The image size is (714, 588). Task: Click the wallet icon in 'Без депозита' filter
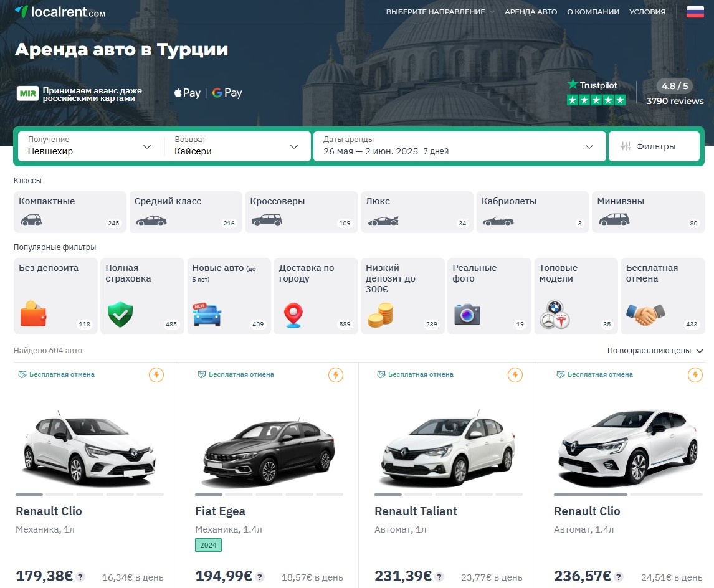tap(33, 313)
